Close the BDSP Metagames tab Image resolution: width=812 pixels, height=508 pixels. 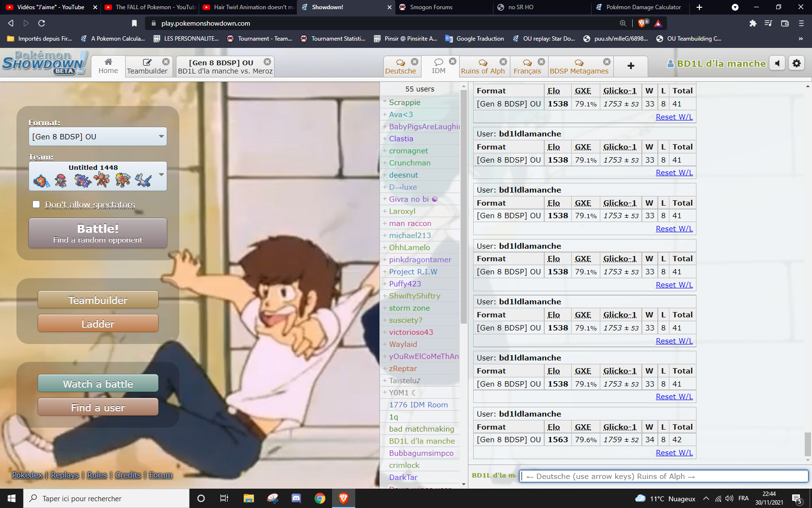coord(607,61)
